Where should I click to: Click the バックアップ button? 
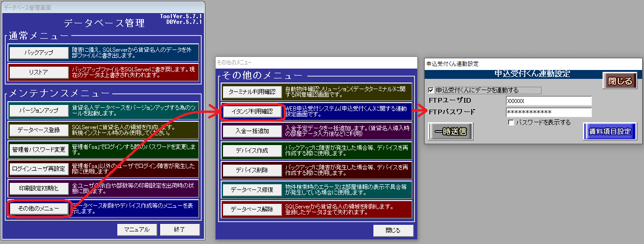39,53
